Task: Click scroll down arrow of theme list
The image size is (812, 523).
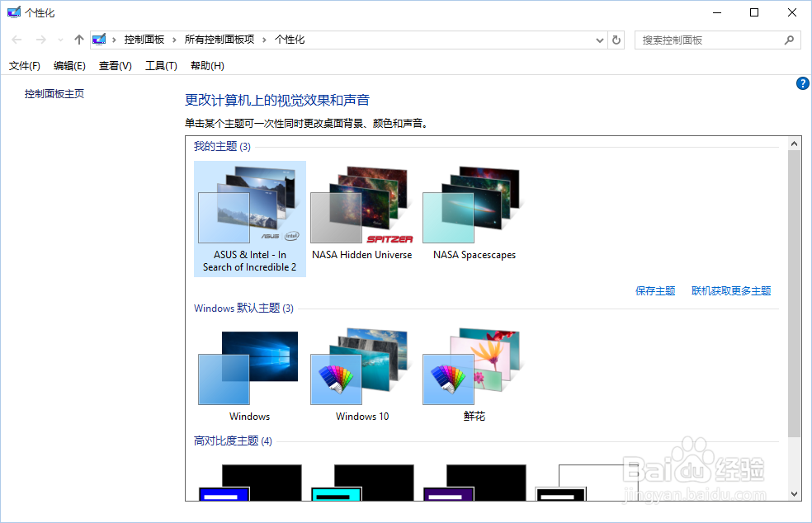Action: coord(794,494)
